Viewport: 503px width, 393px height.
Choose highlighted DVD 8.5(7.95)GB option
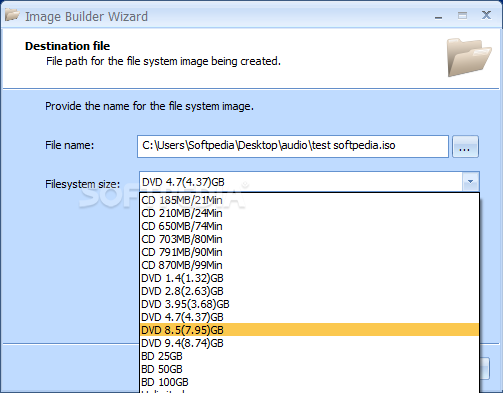[309, 330]
